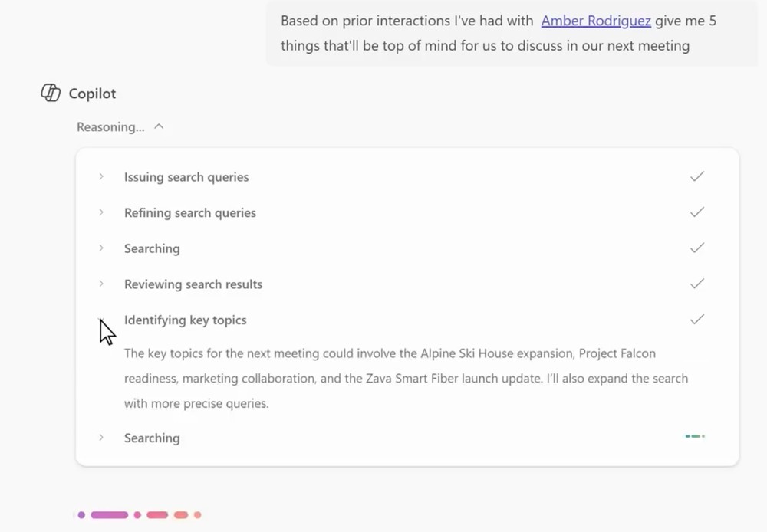Click the in-progress indicator beside last Searching
Viewport: 767px width, 532px height.
pyautogui.click(x=695, y=436)
